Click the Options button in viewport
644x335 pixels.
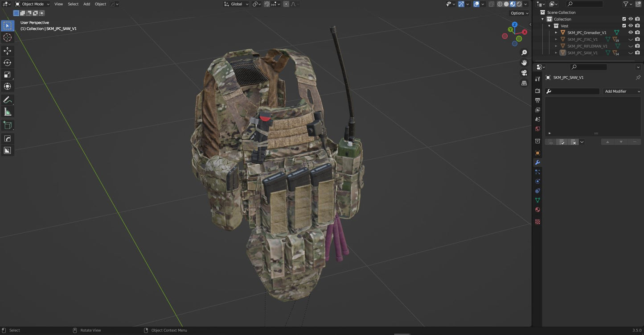click(519, 13)
